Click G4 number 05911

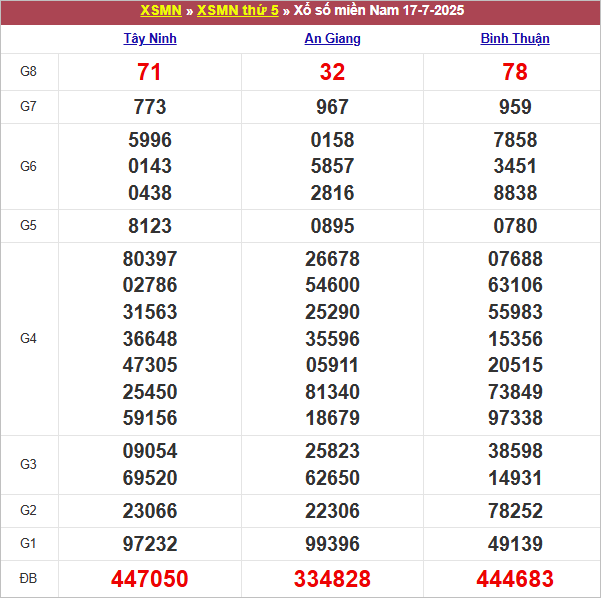(x=332, y=365)
